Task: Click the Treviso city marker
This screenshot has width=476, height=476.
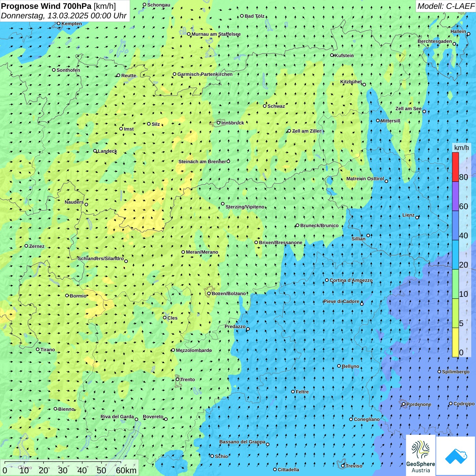Action: (343, 466)
